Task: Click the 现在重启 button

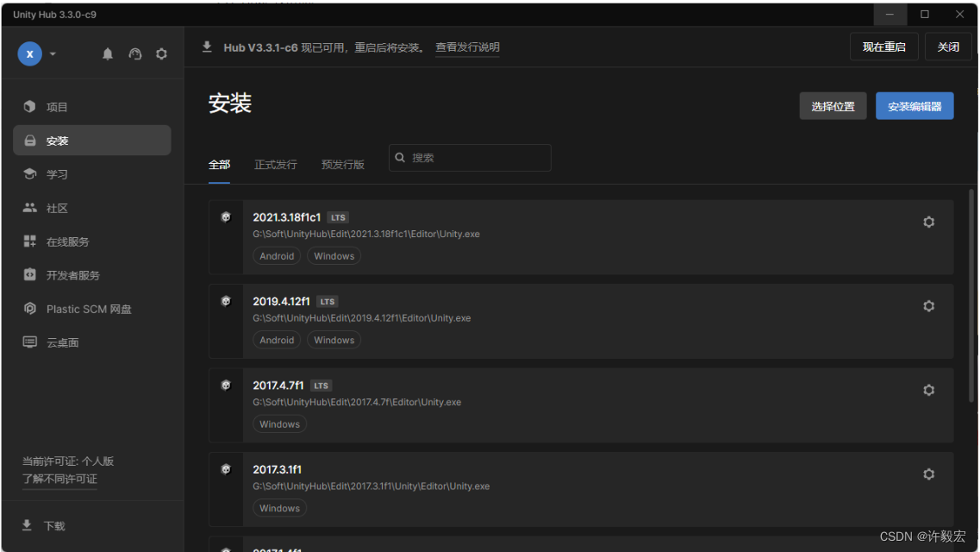Action: pyautogui.click(x=883, y=47)
